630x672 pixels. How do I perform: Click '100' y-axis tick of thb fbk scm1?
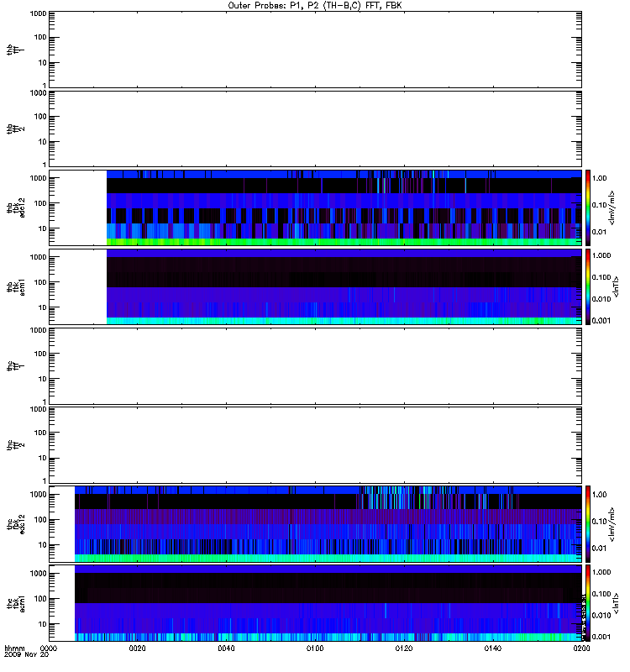(x=40, y=282)
